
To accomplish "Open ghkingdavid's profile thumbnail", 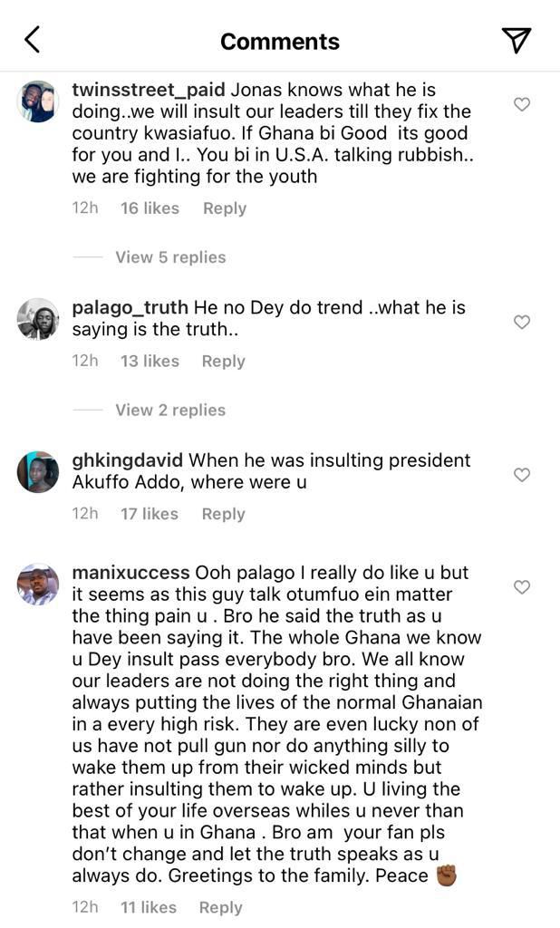I will [x=36, y=471].
